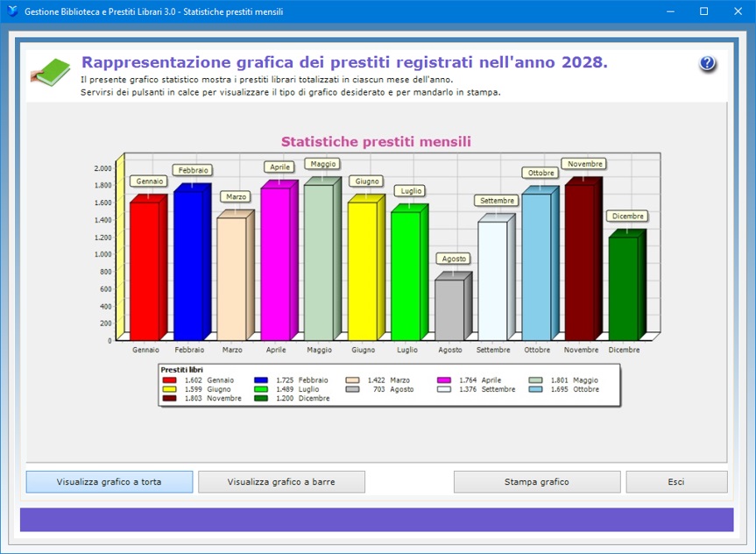Click the green Luglio legend swatch
This screenshot has height=554, width=756.
point(261,389)
